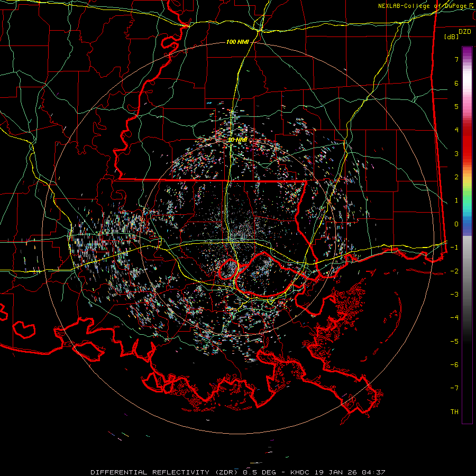The height and width of the screenshot is (476, 476).
Task: Click the "50 NMI" range ring label
Action: click(x=237, y=140)
